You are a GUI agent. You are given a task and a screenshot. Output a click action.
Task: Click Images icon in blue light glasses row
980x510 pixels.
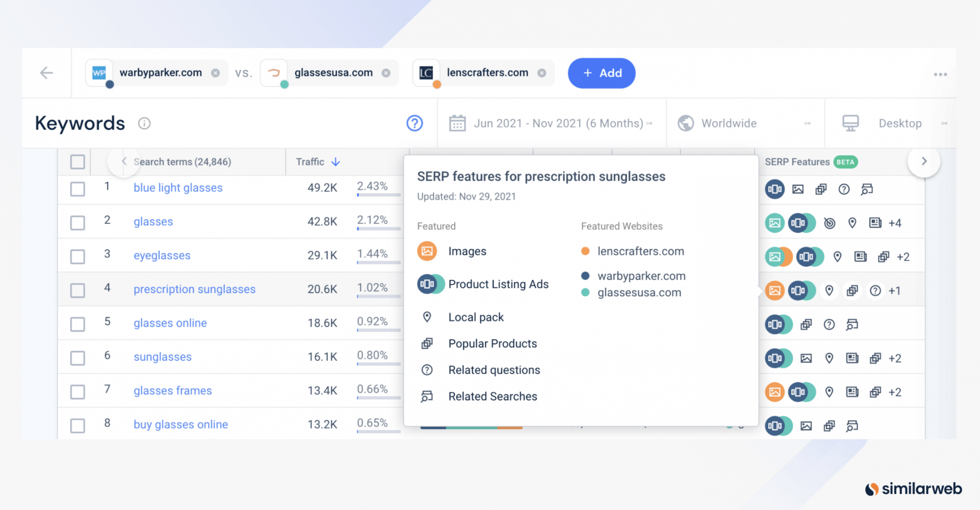[798, 189]
